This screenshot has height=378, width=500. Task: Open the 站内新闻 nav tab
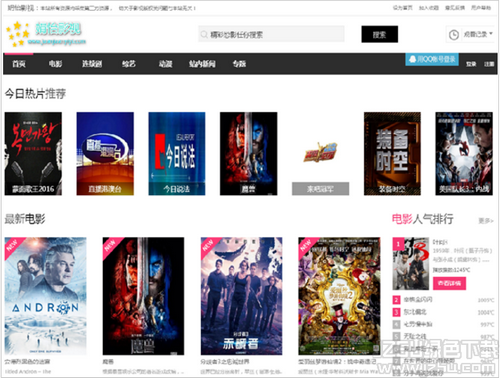(x=202, y=64)
